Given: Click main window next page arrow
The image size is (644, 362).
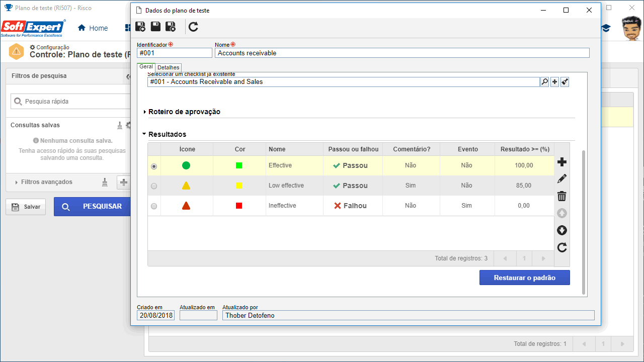Looking at the screenshot, I should click(623, 344).
